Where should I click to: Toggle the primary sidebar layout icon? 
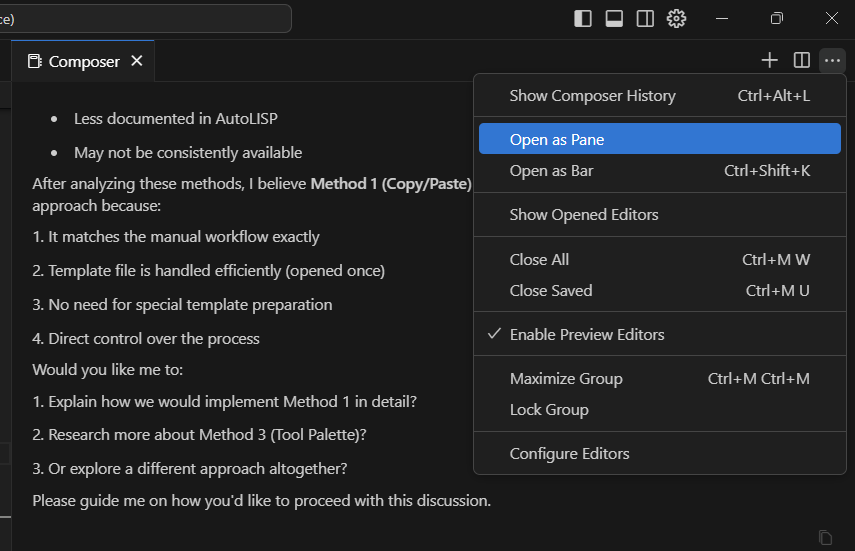(583, 18)
